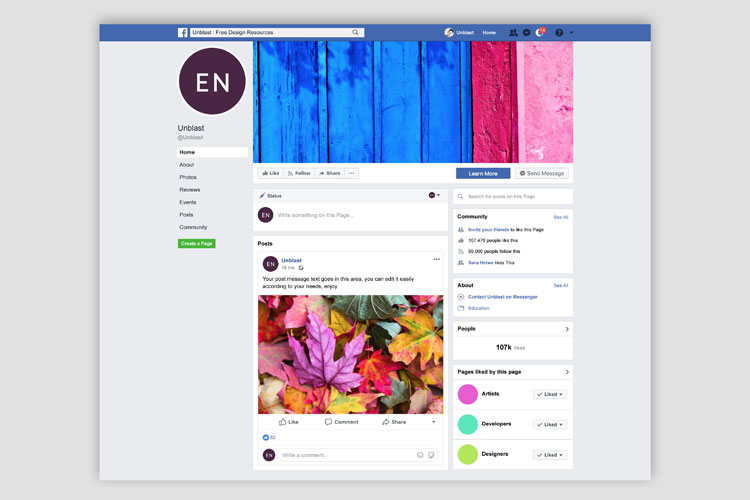Click See All in Community section
750x500 pixels.
pos(561,217)
